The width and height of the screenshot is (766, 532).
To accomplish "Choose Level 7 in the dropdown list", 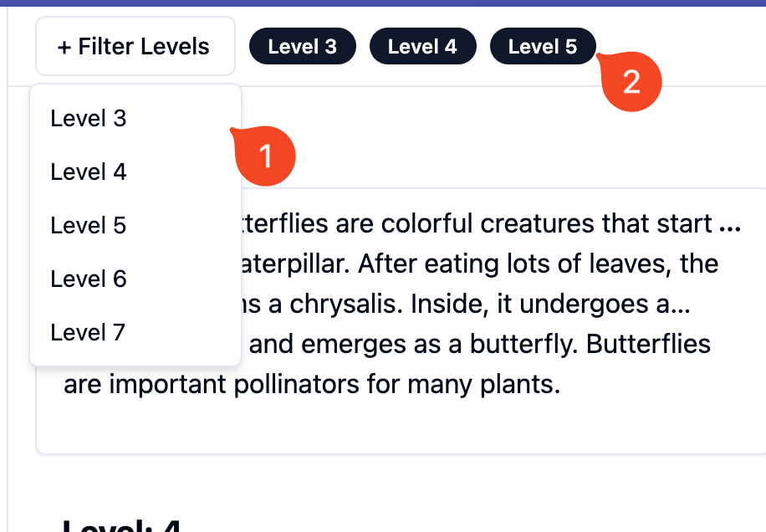I will tap(88, 333).
